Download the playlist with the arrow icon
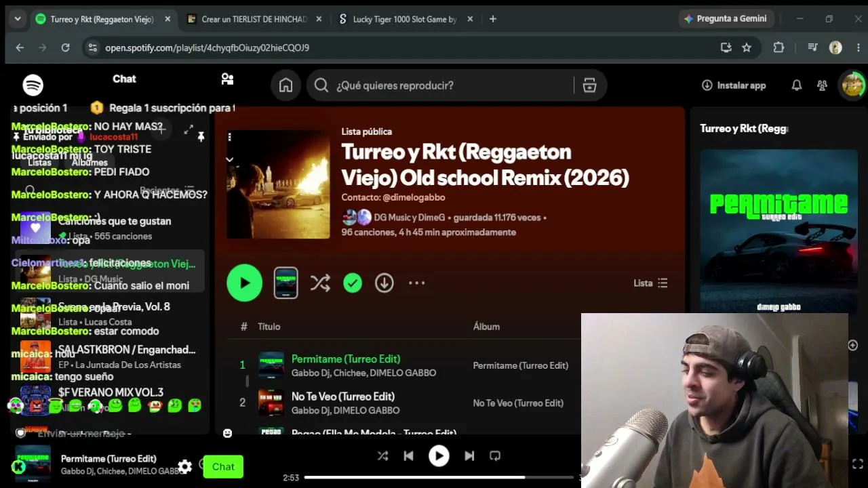The image size is (868, 488). pyautogui.click(x=384, y=283)
